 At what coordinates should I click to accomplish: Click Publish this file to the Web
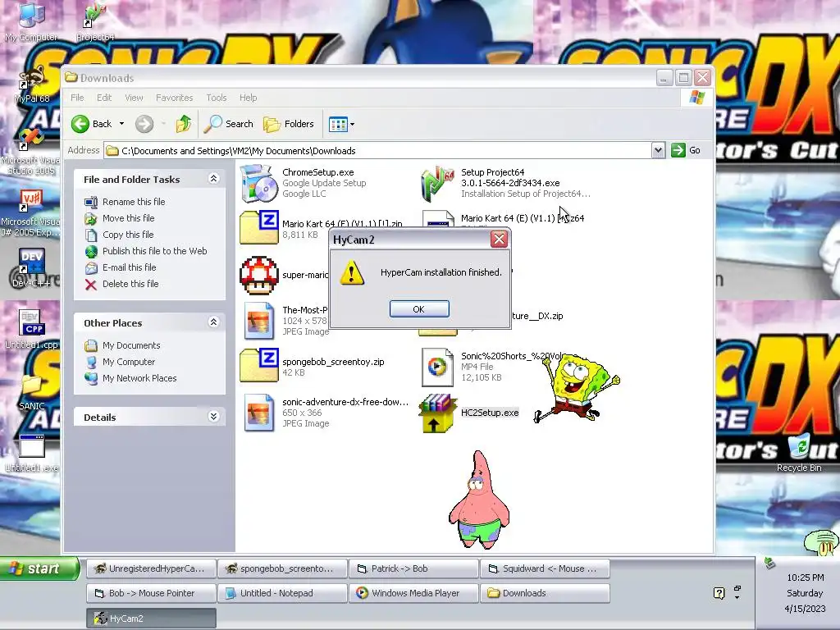[x=155, y=251]
